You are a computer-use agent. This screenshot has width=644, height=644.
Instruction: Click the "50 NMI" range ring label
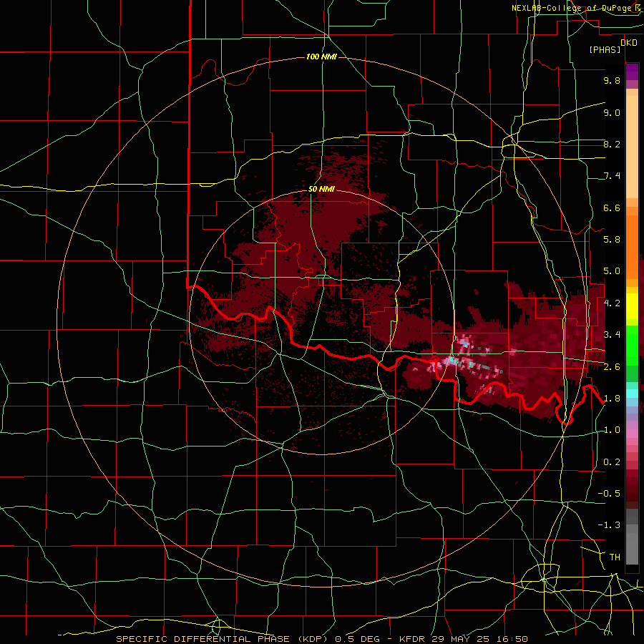(x=321, y=190)
